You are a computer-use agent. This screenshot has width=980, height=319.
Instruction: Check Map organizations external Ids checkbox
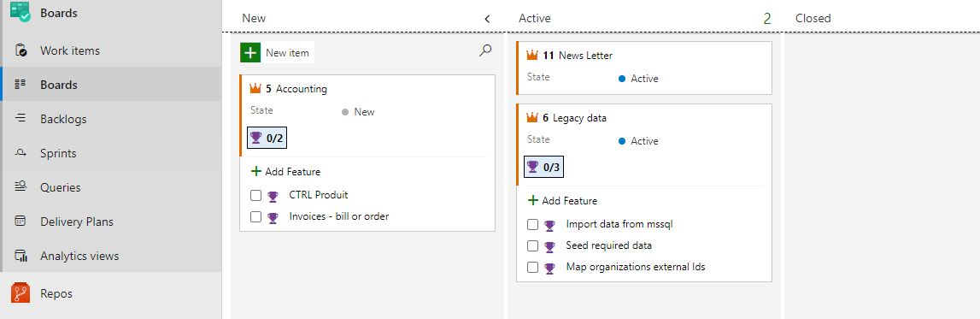(x=532, y=267)
